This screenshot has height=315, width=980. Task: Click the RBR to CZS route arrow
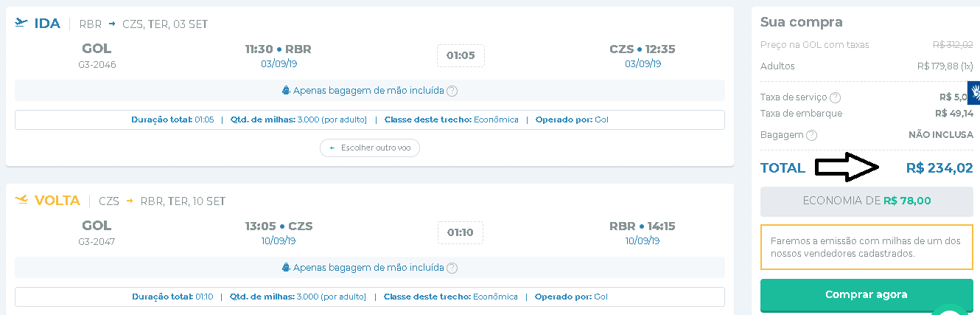coord(112,24)
